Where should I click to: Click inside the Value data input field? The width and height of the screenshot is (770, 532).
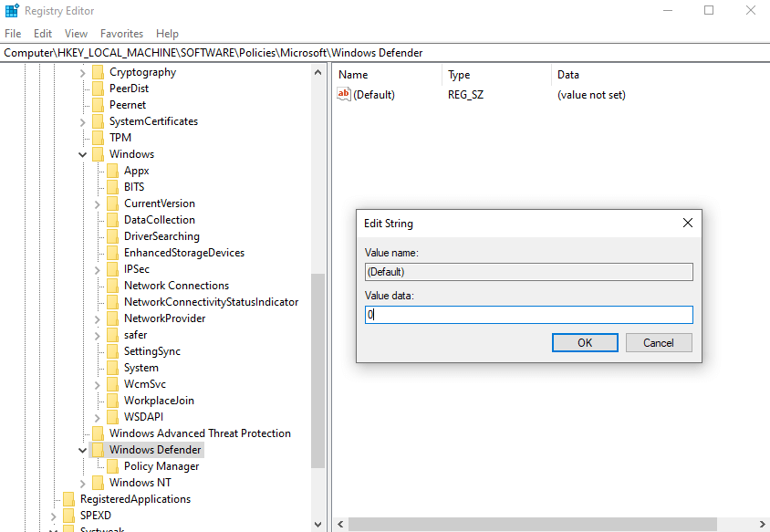pyautogui.click(x=529, y=314)
